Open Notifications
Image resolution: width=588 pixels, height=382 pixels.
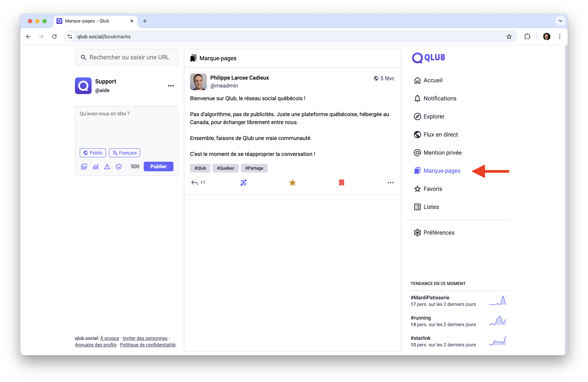pos(435,98)
